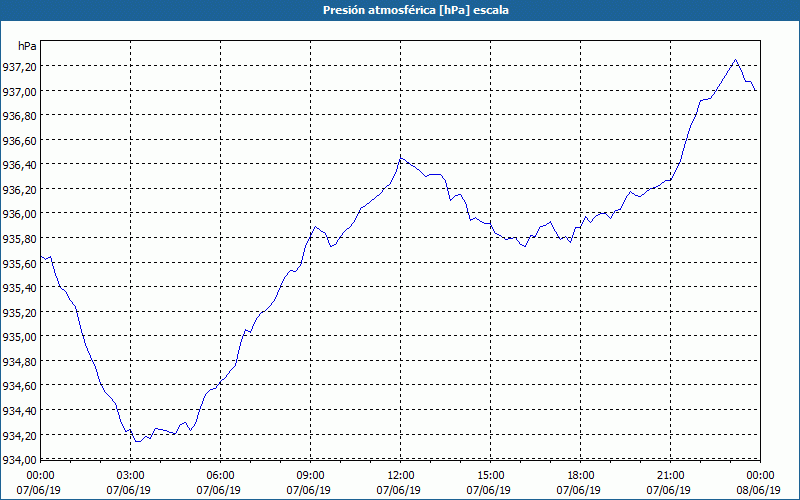Click the "934,40" pressure label
Viewport: 800px width, 500px height.
click(x=19, y=410)
